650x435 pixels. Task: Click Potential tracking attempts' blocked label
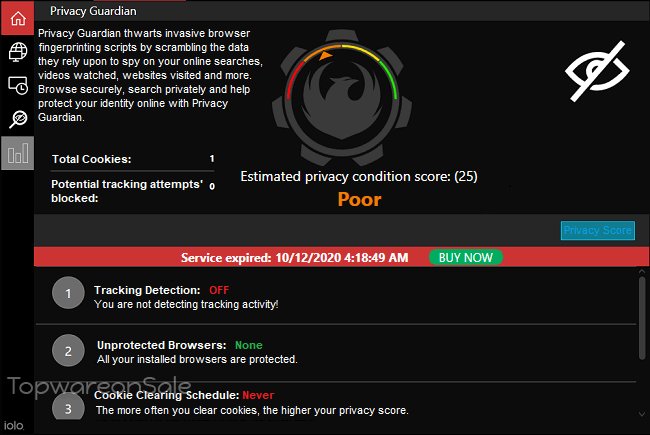pyautogui.click(x=127, y=191)
